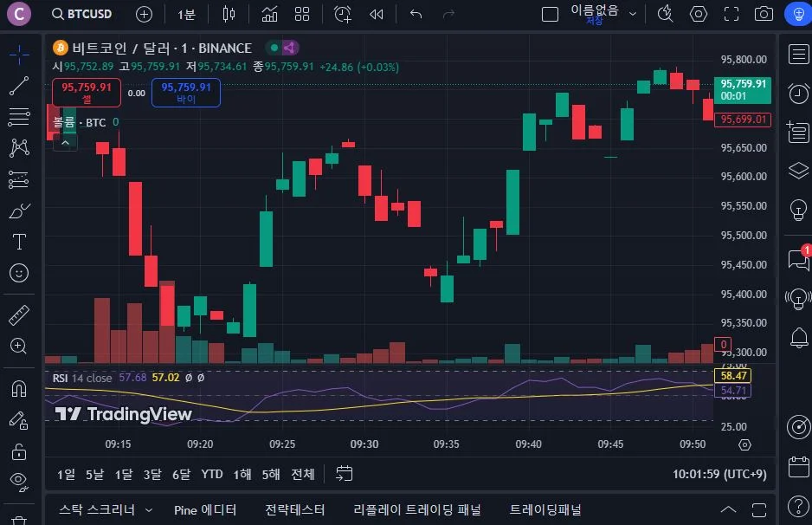The image size is (812, 525).
Task: Set the range to 1달
Action: (x=123, y=474)
